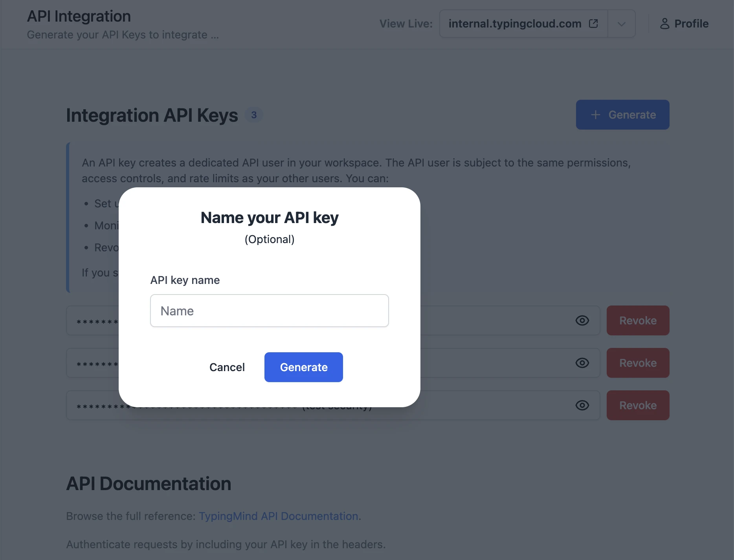Revoke the second API key
This screenshot has width=734, height=560.
point(638,363)
